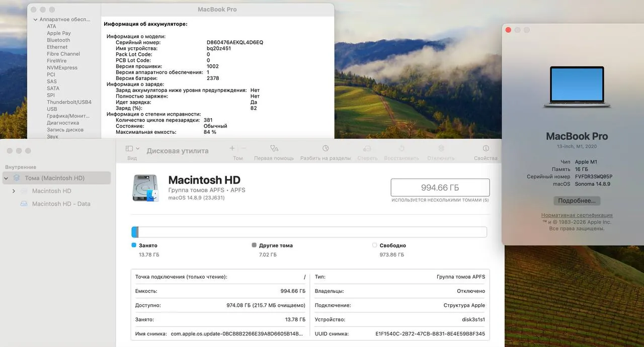Click the MacBook Pro laptop image
Image resolution: width=644 pixels, height=347 pixels.
click(x=577, y=86)
